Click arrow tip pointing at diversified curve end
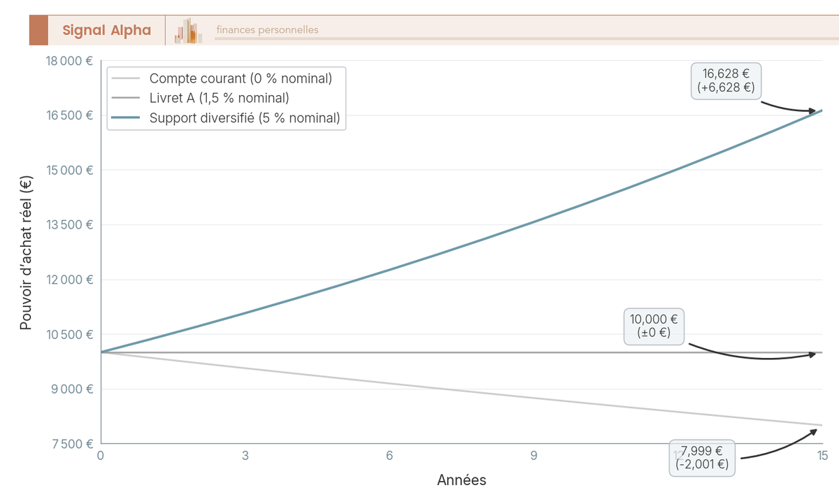This screenshot has height=504, width=839. coord(815,111)
